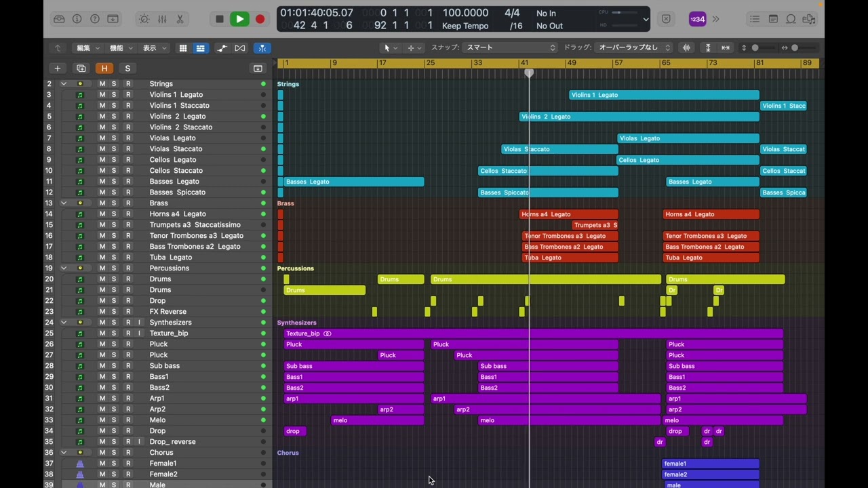This screenshot has width=868, height=488.
Task: Open the Smart Controls dial icon
Action: 144,19
